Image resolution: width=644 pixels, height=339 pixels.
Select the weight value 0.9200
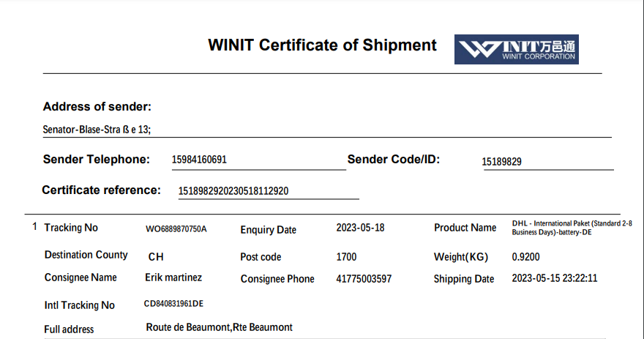point(525,257)
